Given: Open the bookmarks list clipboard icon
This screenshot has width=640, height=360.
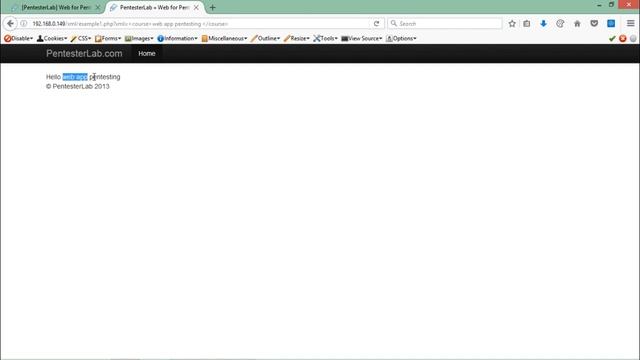Looking at the screenshot, I should pos(527,24).
